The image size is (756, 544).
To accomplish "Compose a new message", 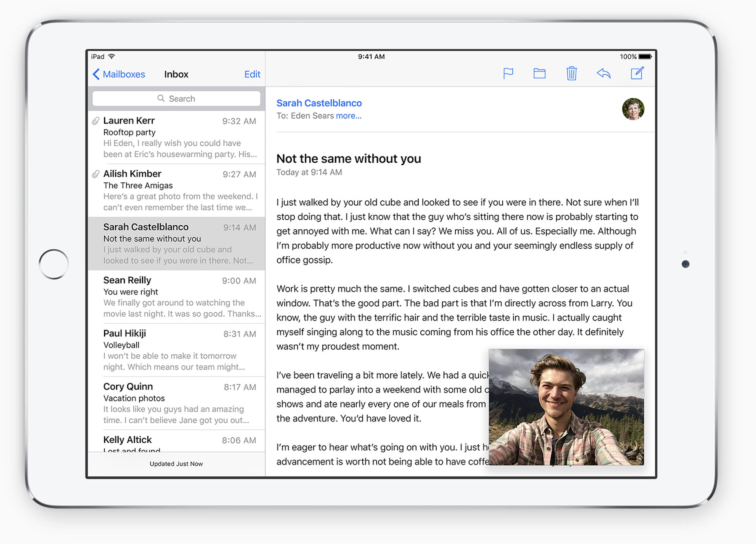I will pos(637,73).
